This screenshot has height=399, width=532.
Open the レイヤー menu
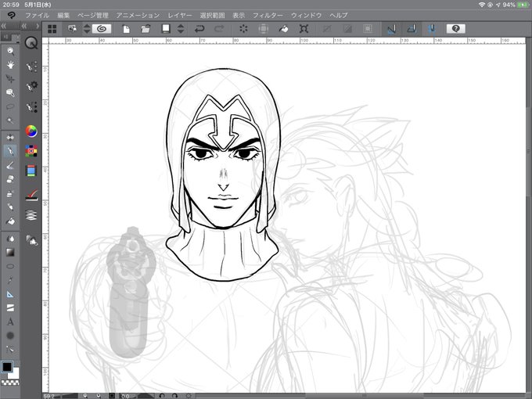click(180, 16)
